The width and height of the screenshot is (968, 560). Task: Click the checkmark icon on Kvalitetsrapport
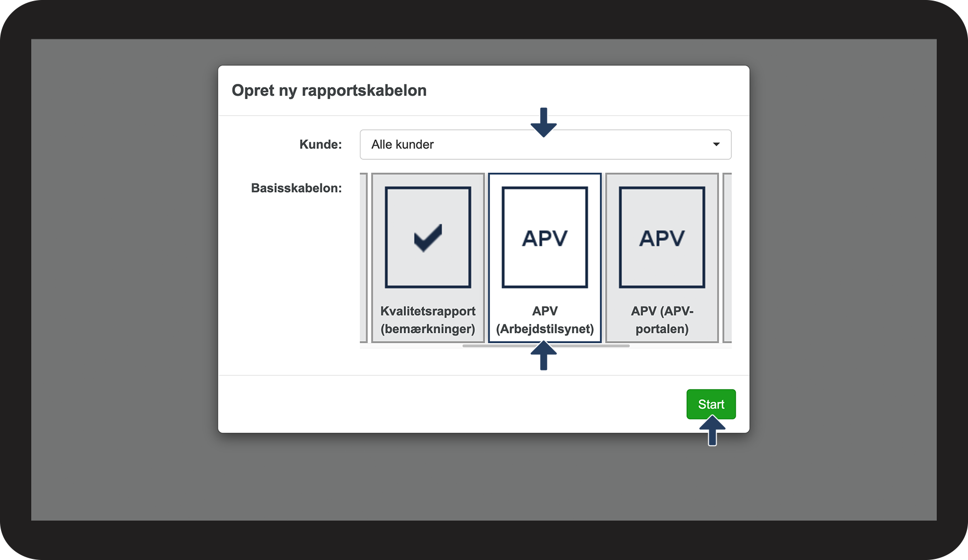pyautogui.click(x=428, y=237)
